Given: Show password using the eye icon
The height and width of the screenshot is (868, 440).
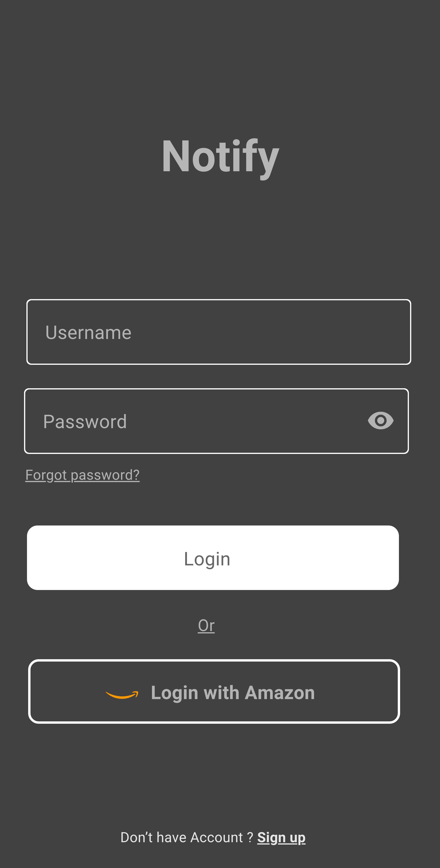Looking at the screenshot, I should pos(381,421).
